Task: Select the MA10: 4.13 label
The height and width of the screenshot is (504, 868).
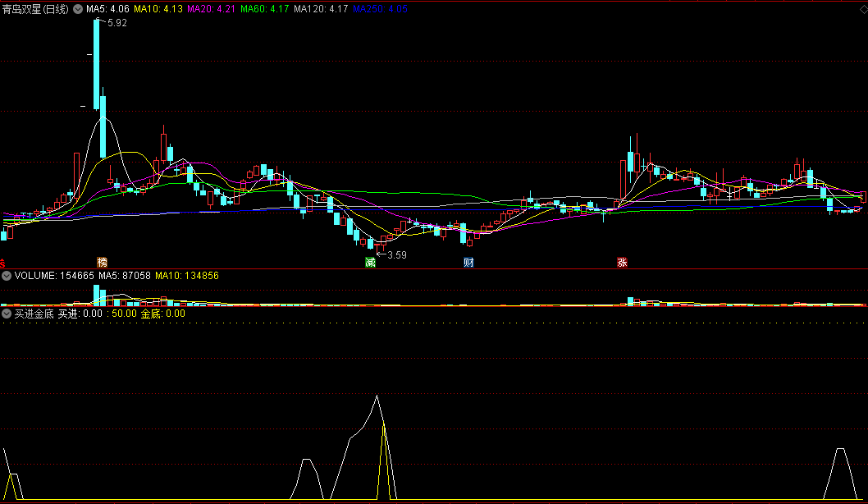Action: [x=158, y=9]
